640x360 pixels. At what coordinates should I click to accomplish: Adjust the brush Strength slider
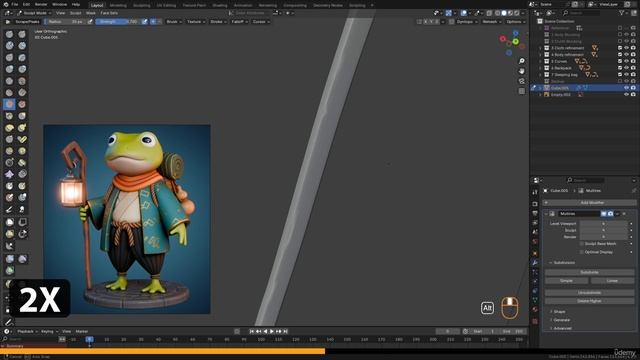118,22
